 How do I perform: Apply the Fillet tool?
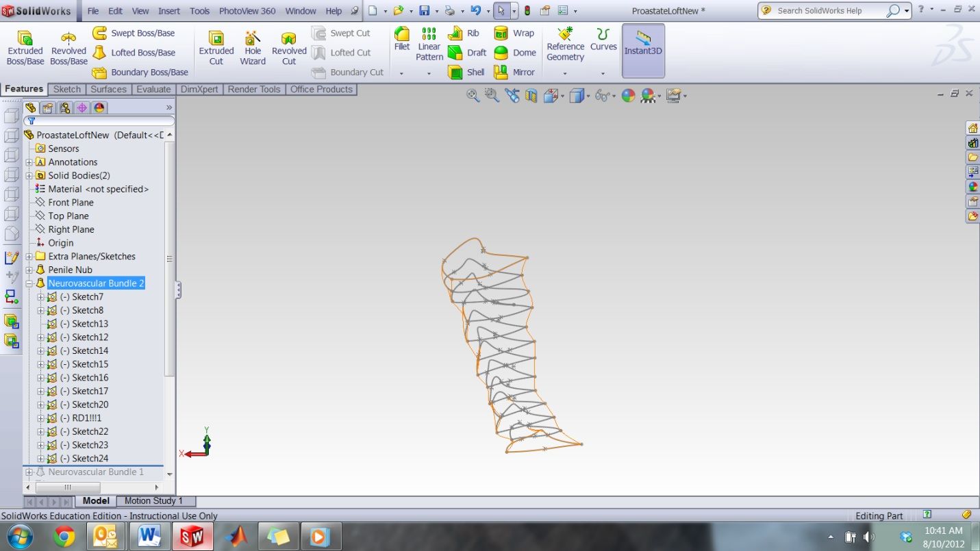click(x=402, y=40)
